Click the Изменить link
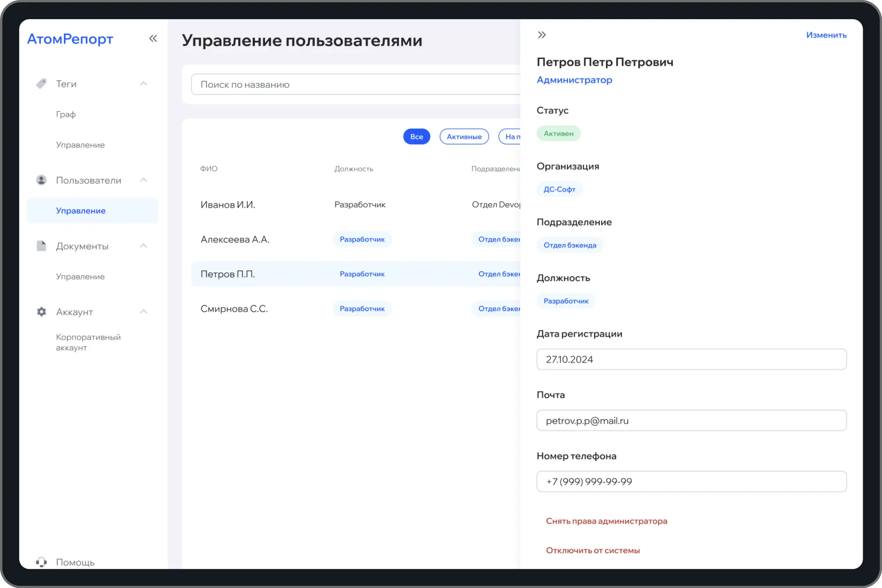 click(x=826, y=35)
